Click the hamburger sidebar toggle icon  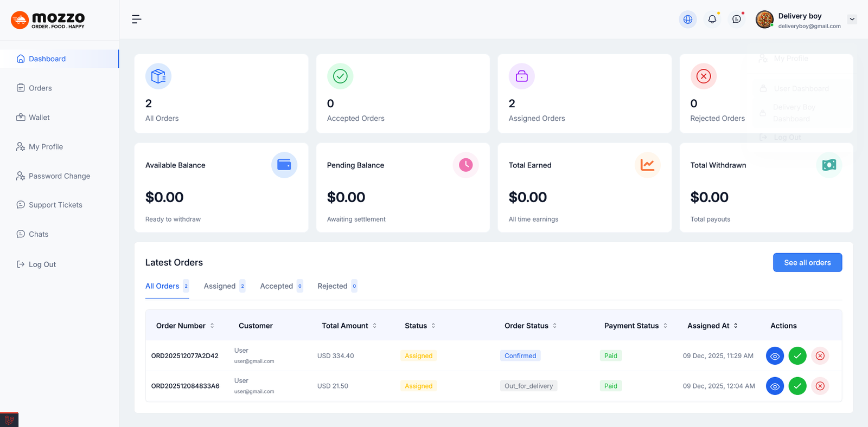pos(136,20)
